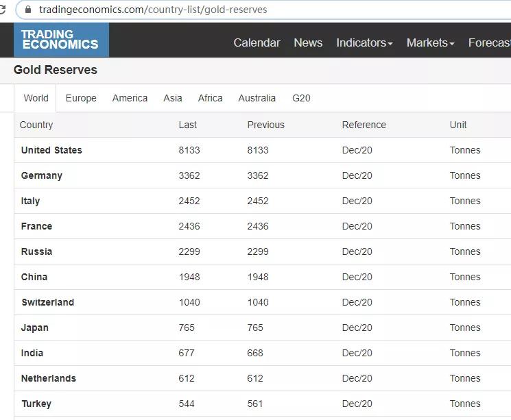Switch to the Africa tab
511x420 pixels.
[x=210, y=98]
